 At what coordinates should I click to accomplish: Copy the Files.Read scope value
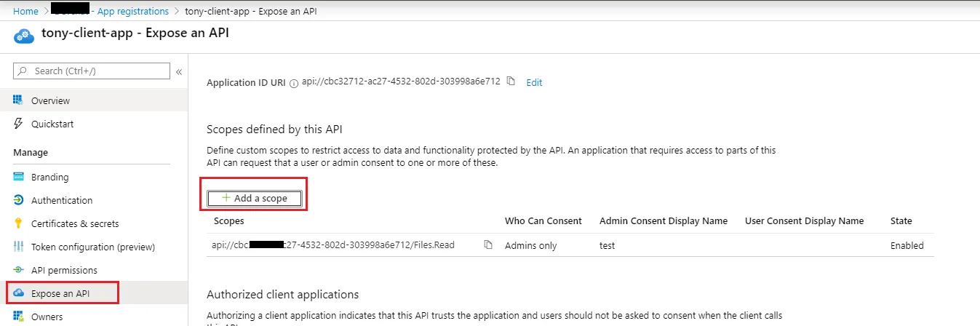tap(488, 245)
